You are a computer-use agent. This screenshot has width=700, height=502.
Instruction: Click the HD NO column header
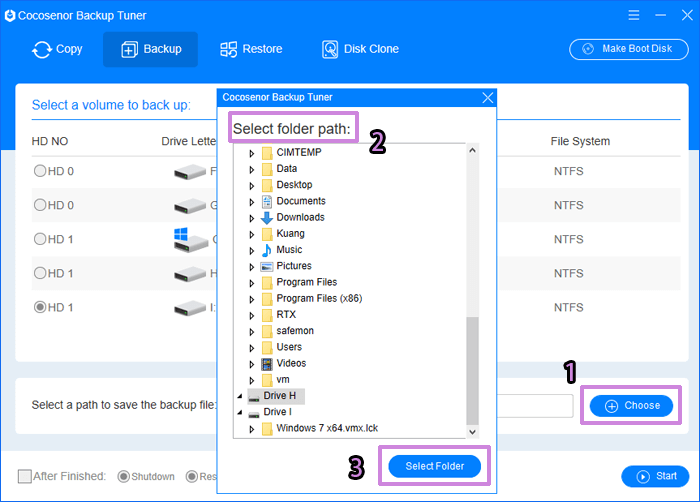pos(50,142)
